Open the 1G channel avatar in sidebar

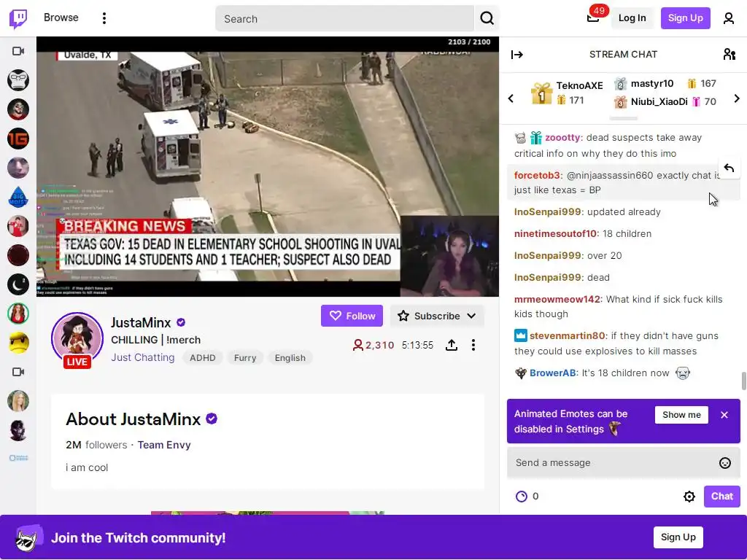pyautogui.click(x=18, y=139)
